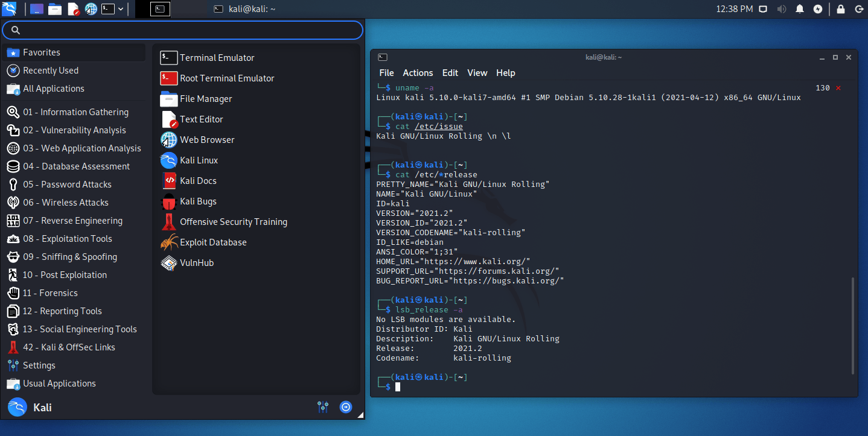This screenshot has height=436, width=868.
Task: Click the volume icon in top panel
Action: tap(782, 9)
